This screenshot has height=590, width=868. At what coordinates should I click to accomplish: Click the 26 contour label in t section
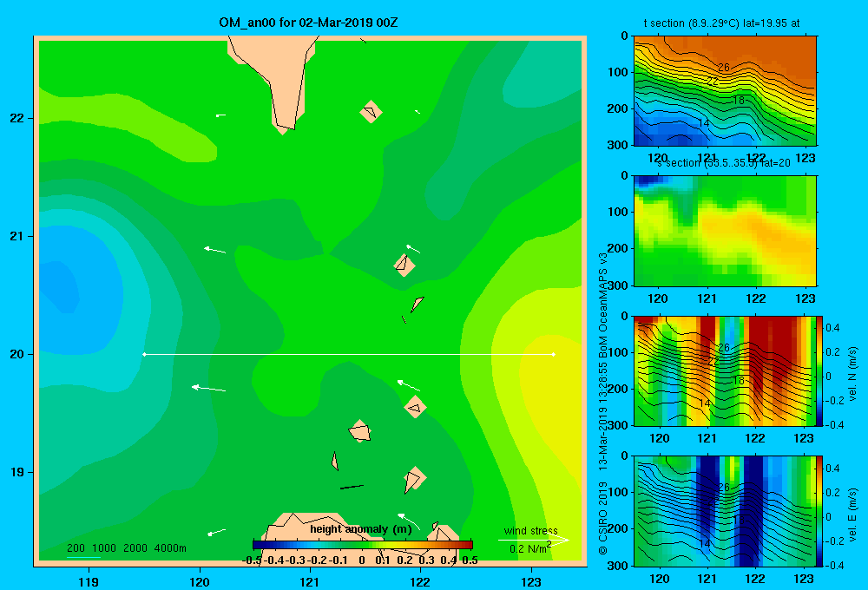tap(724, 68)
